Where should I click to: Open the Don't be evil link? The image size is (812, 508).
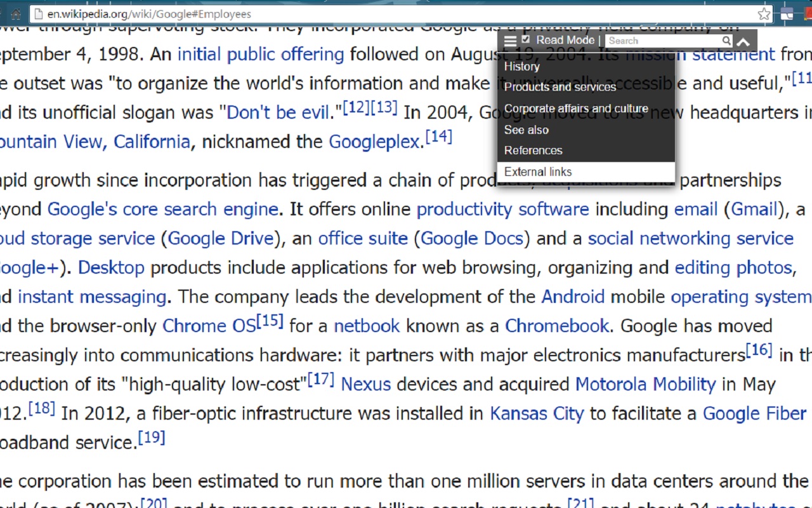(x=278, y=112)
